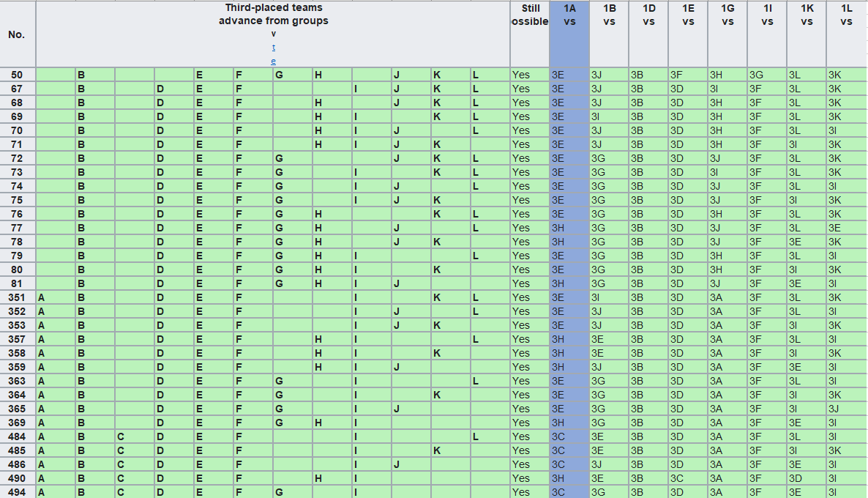Click row number 353
The height and width of the screenshot is (498, 868).
(x=17, y=325)
